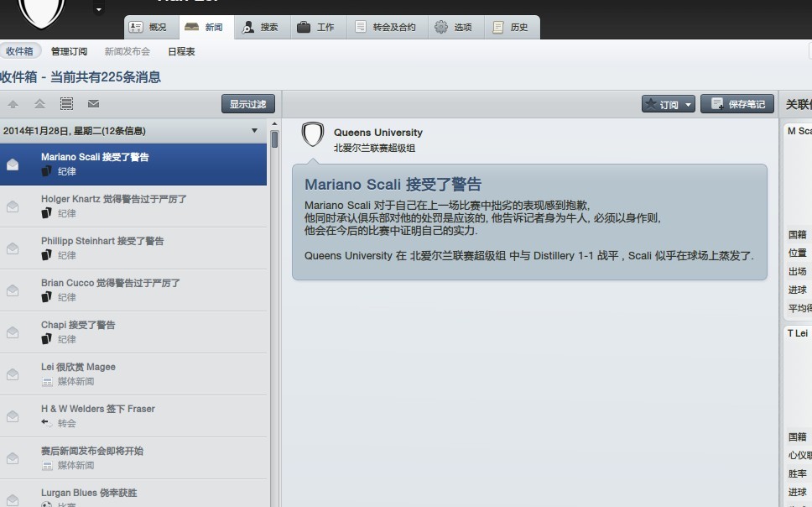The image size is (812, 507).
Task: Click open-envelope icon on Phillipp Steinhart row
Action: pyautogui.click(x=13, y=248)
